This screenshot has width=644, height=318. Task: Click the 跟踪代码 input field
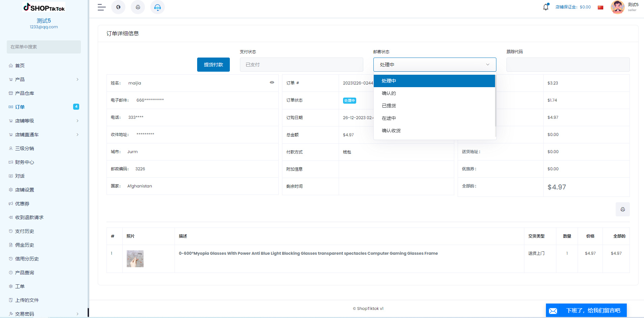click(568, 65)
